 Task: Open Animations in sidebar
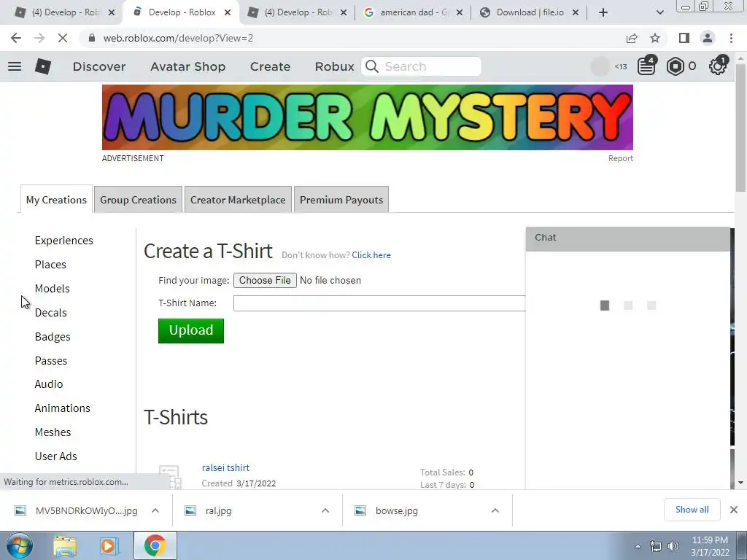click(x=63, y=408)
